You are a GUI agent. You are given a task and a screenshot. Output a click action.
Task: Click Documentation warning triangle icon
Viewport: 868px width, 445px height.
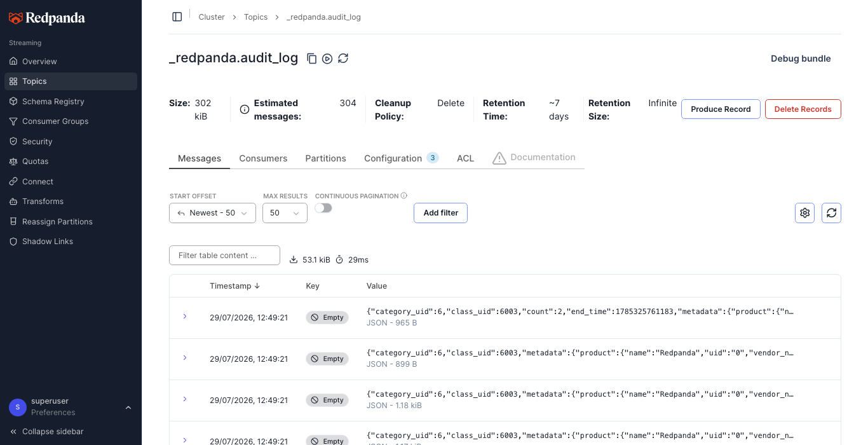[499, 158]
